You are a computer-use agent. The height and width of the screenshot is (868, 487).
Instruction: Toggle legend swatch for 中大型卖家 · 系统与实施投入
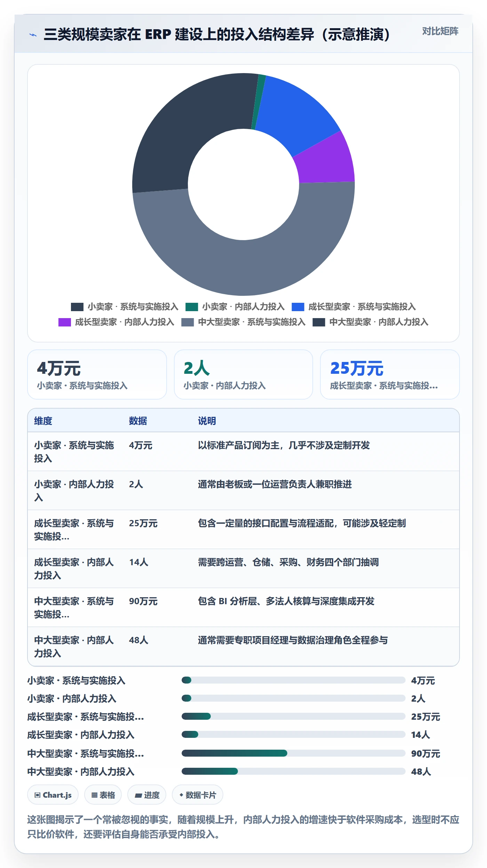pyautogui.click(x=187, y=322)
